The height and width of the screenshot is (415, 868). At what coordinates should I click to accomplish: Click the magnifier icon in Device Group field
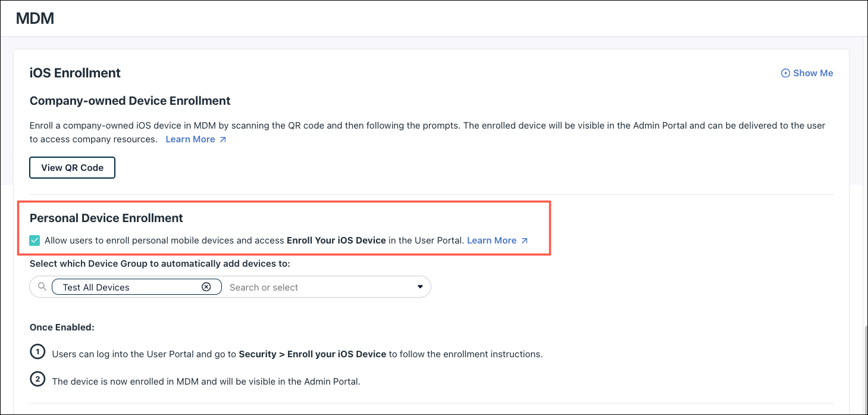tap(42, 287)
